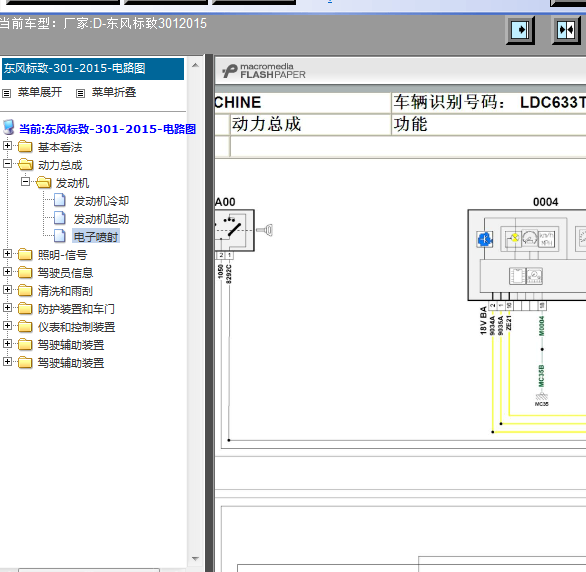Expand the 照明-信号 tree node
The height and width of the screenshot is (572, 586).
pyautogui.click(x=7, y=253)
